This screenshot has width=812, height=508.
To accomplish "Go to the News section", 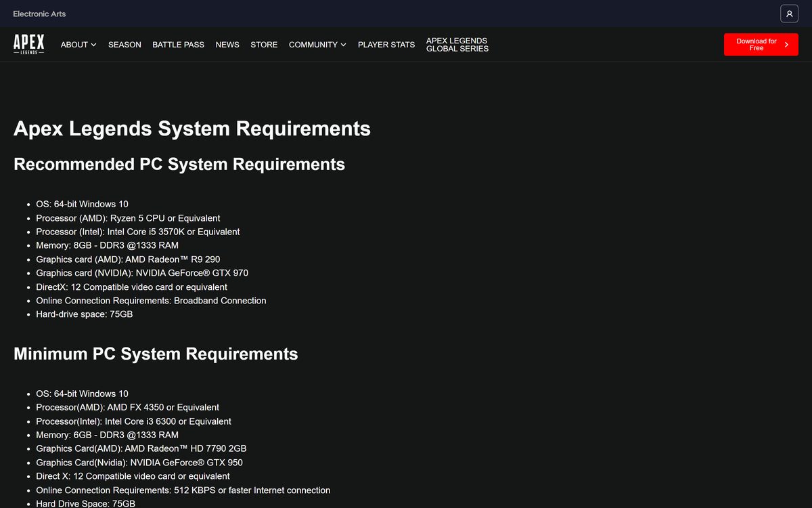I will [227, 45].
